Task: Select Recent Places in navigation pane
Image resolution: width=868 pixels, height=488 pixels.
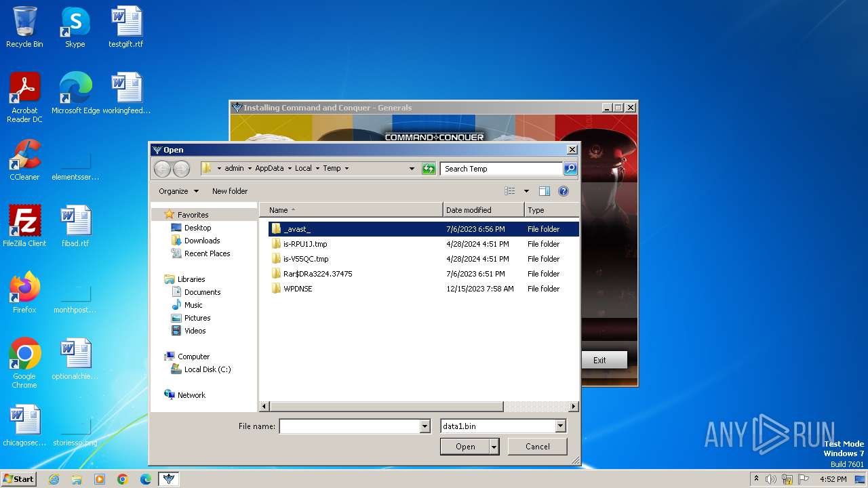Action: coord(207,253)
